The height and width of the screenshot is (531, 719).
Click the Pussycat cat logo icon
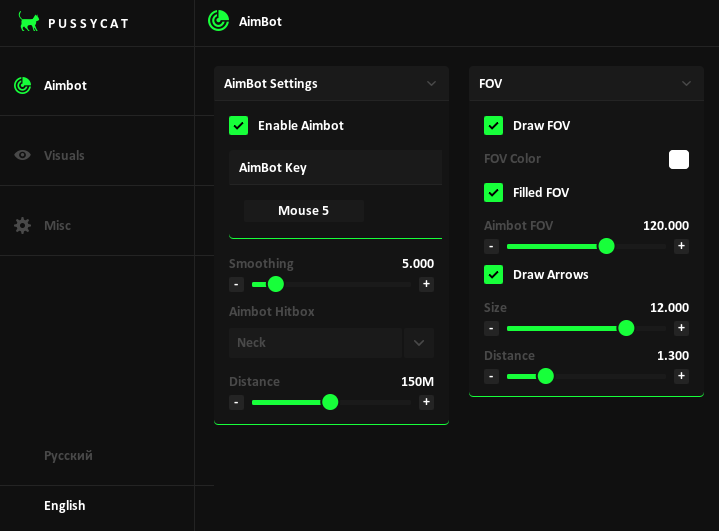[x=29, y=21]
